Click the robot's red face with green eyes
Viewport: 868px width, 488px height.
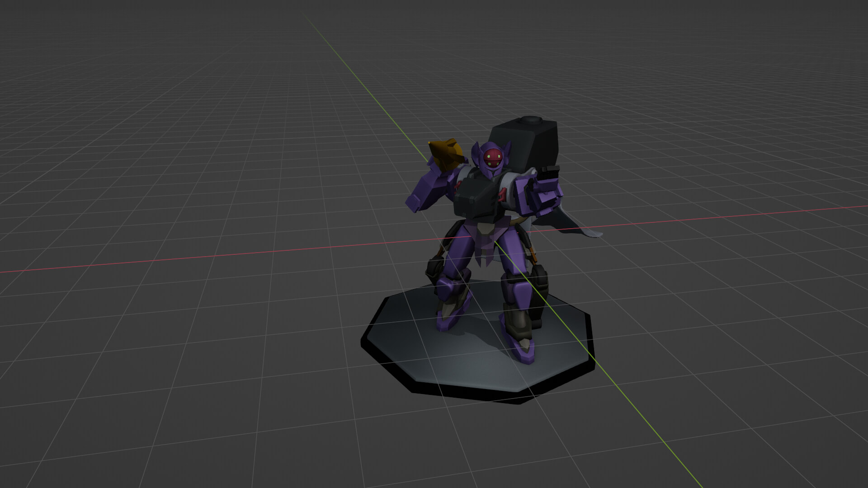coord(492,158)
